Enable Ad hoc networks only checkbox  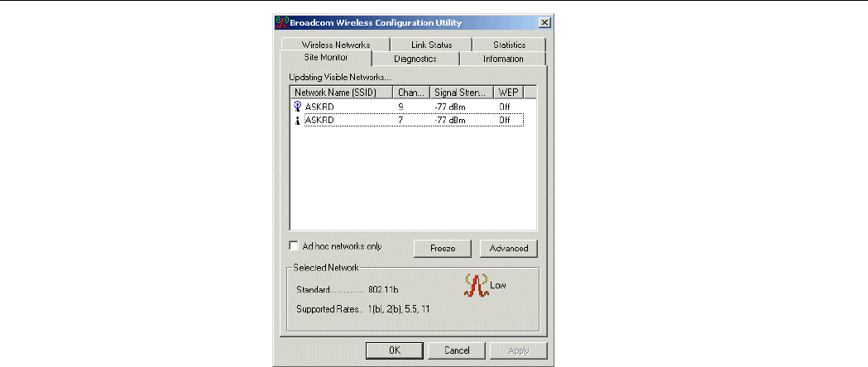[294, 246]
